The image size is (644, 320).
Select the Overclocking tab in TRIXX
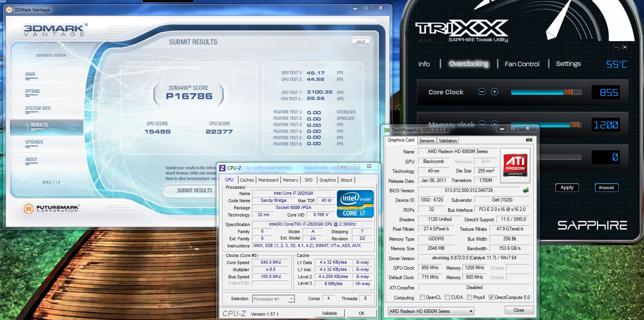click(468, 64)
